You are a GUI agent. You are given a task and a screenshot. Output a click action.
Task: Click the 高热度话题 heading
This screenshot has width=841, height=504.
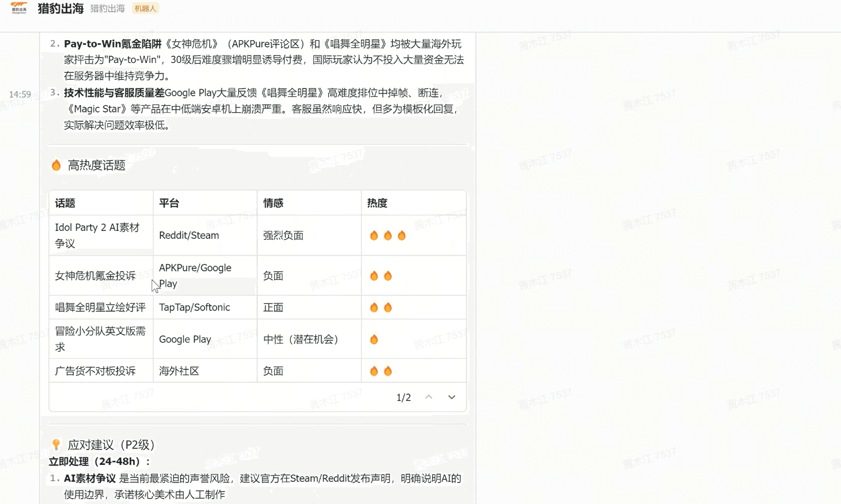97,165
